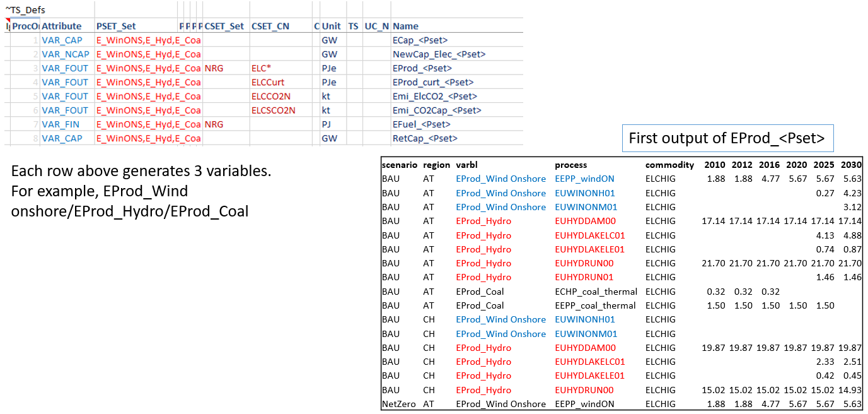Select the EFuel_<Pset> name cell
Screen dimensions: 868x414
[421, 124]
